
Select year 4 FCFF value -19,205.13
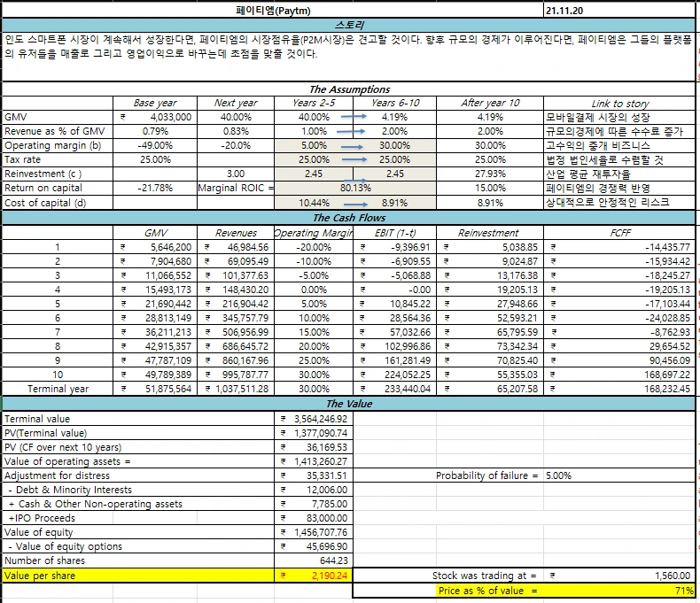pos(619,290)
